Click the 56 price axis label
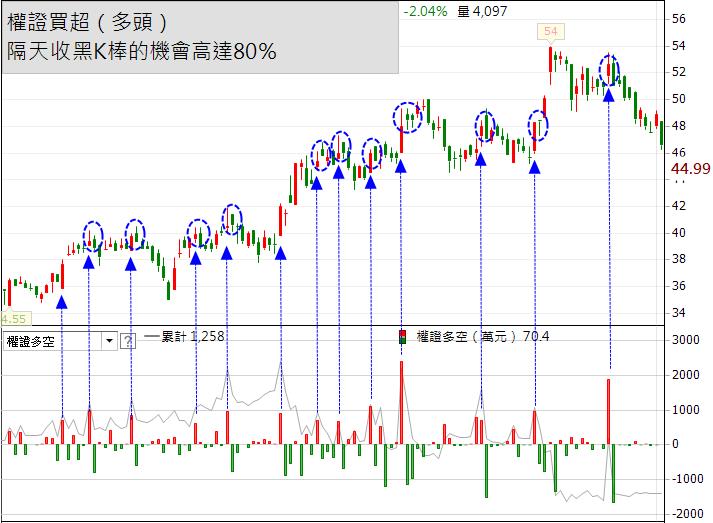The height and width of the screenshot is (523, 713). (678, 19)
